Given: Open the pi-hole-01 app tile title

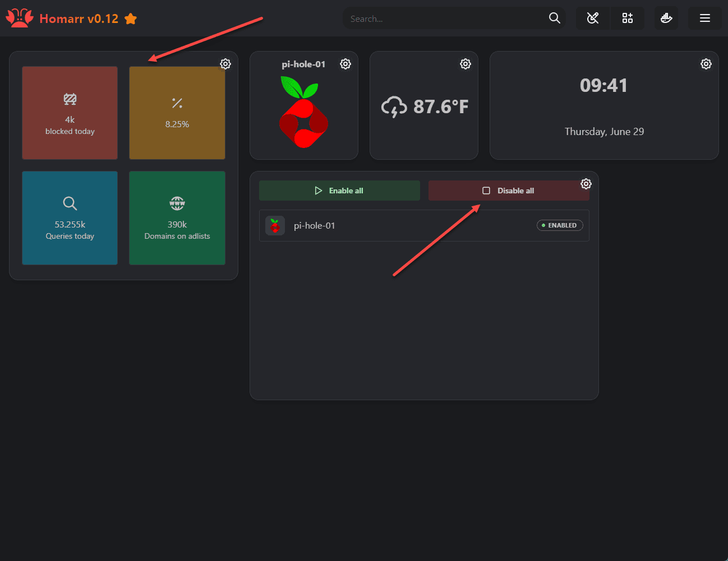Looking at the screenshot, I should tap(303, 64).
